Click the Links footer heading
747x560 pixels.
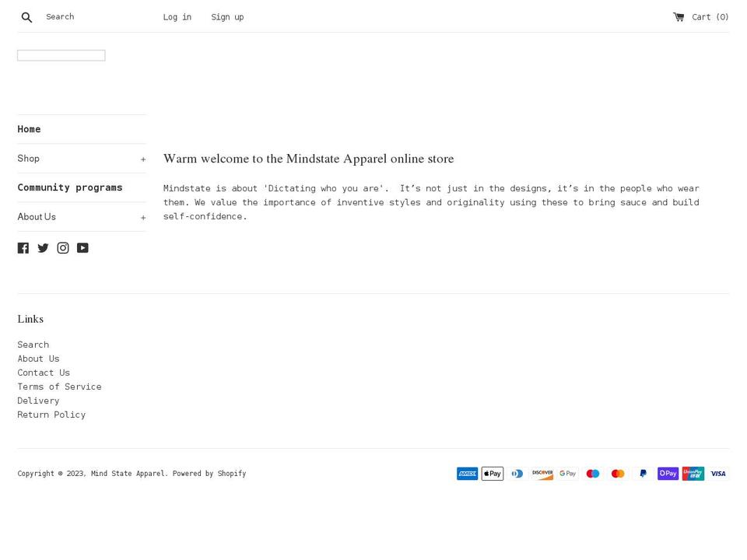coord(30,319)
